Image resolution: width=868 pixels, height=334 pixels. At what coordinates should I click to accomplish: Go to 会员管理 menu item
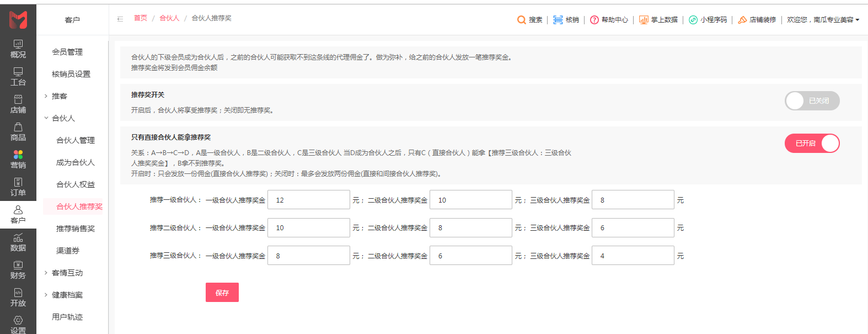67,52
